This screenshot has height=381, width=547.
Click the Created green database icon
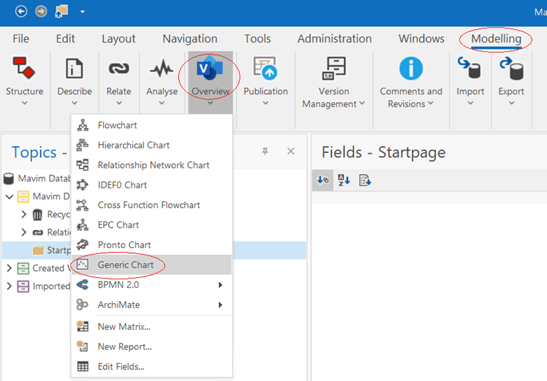[x=23, y=268]
